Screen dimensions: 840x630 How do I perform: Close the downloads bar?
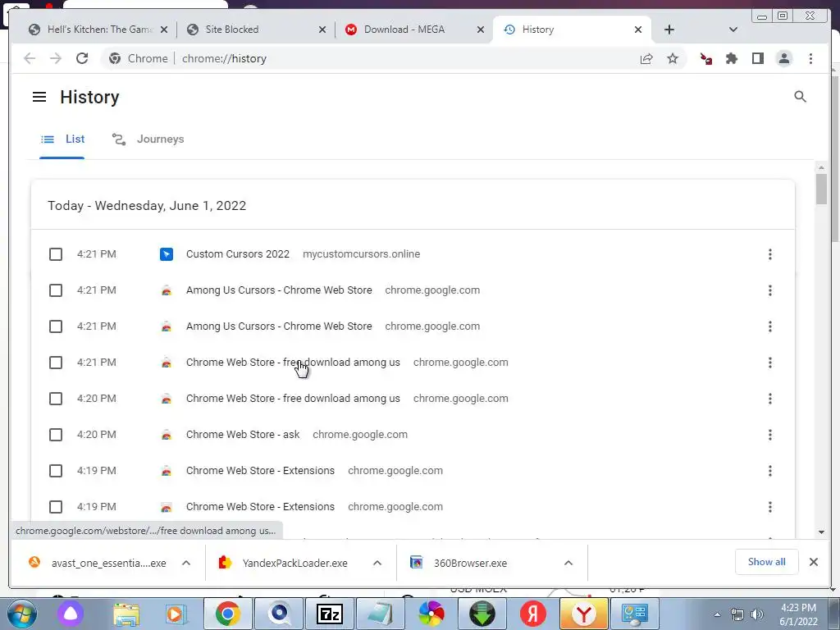pyautogui.click(x=813, y=562)
